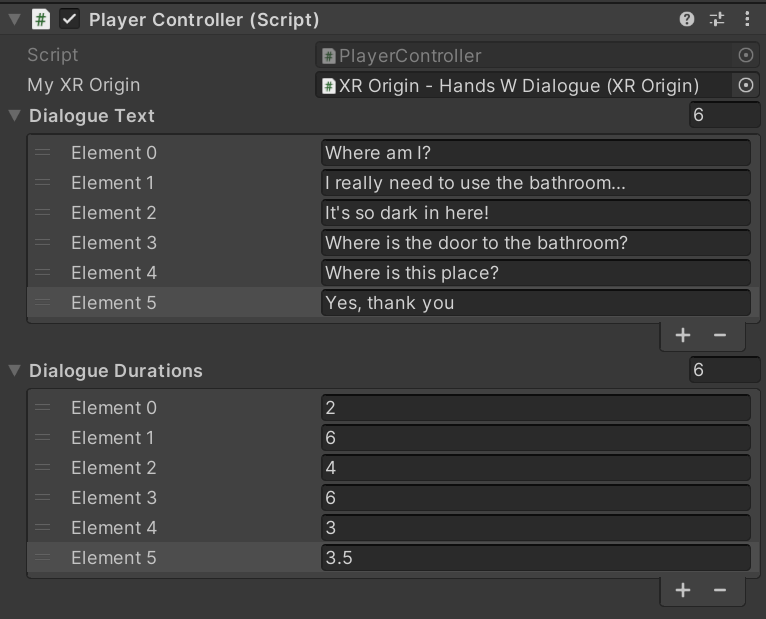Click the object picker for My XR Origin
The width and height of the screenshot is (766, 619).
coord(745,86)
